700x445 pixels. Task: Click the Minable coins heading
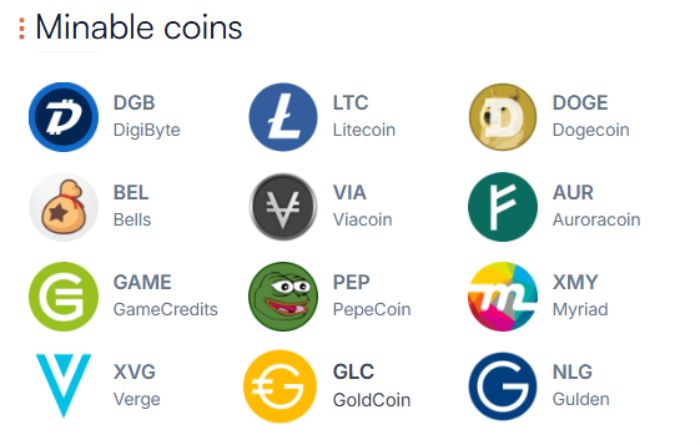click(138, 28)
